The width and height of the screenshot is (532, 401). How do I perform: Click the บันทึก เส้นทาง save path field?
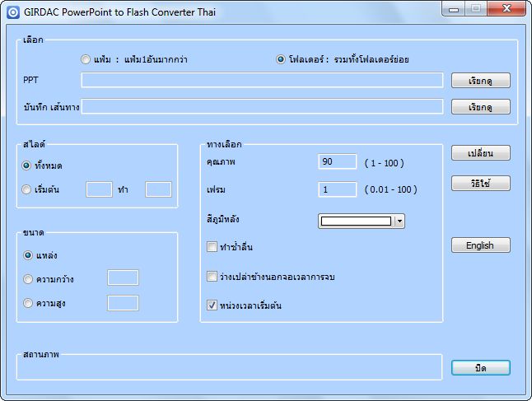click(262, 106)
